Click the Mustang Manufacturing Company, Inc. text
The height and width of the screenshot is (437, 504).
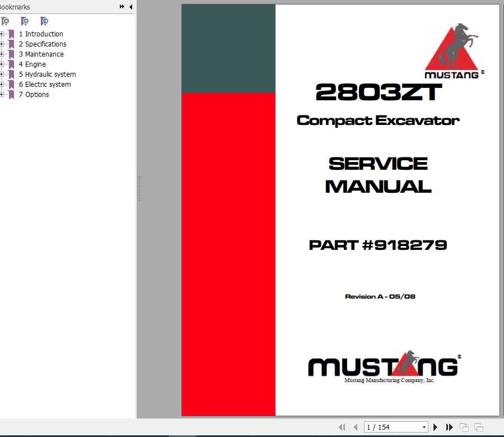point(389,380)
